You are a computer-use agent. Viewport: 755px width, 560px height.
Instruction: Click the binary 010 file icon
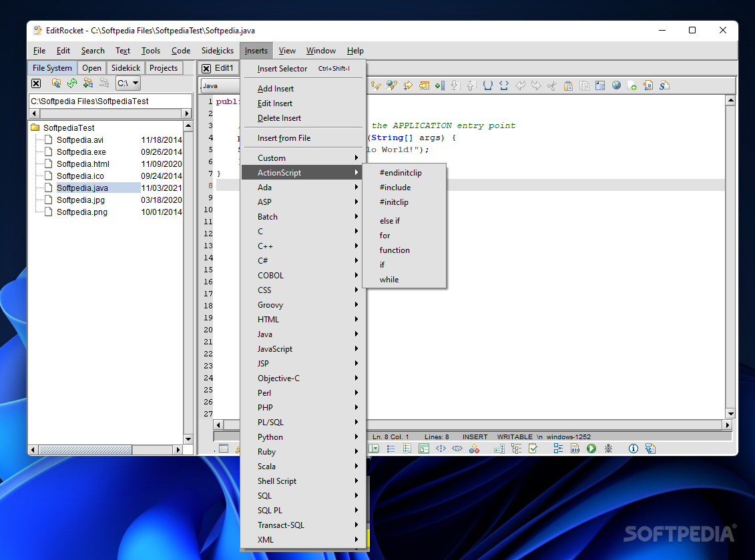point(575,449)
